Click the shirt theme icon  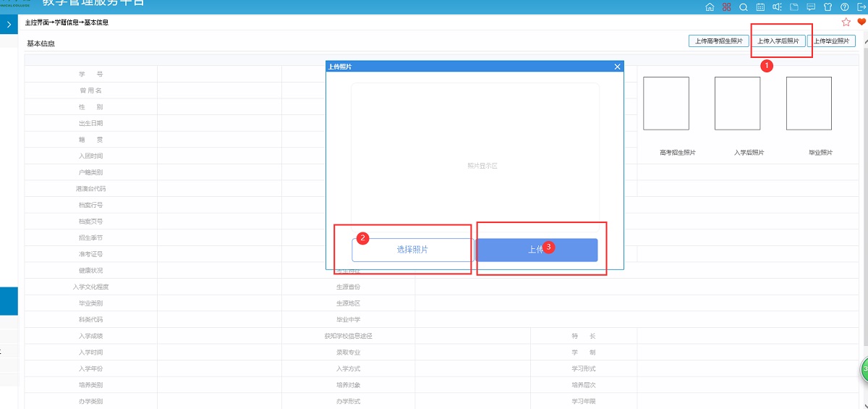827,7
